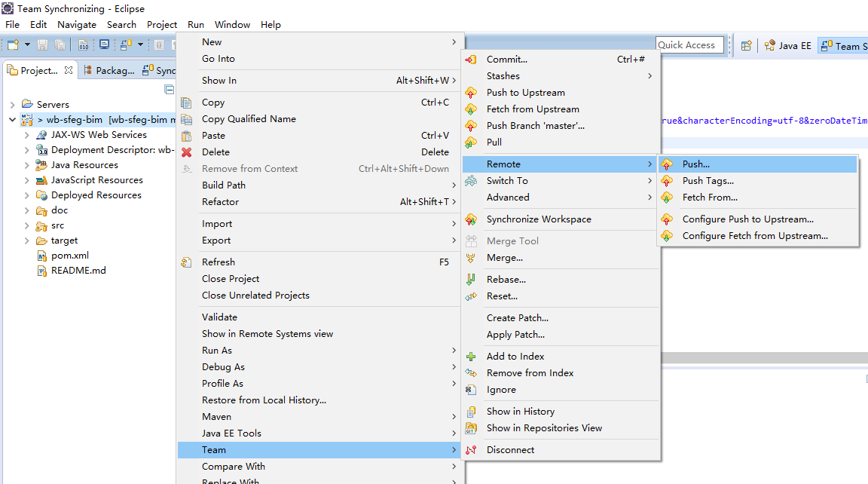Switch to the Synchronize tab
Image resolution: width=868 pixels, height=484 pixels.
click(159, 70)
